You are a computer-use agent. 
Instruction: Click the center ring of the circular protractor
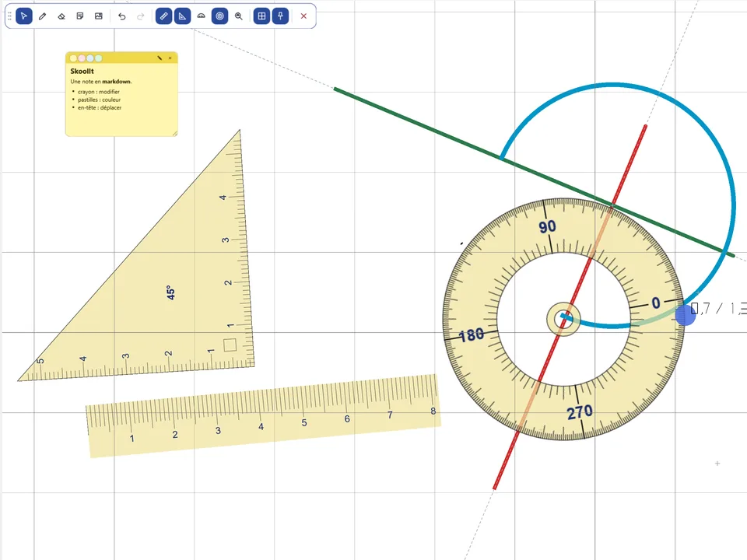[563, 319]
